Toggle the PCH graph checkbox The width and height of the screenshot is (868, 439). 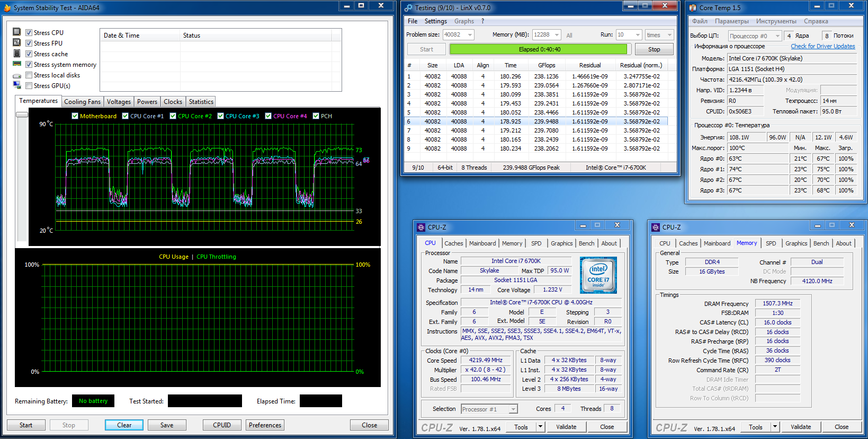(x=316, y=116)
